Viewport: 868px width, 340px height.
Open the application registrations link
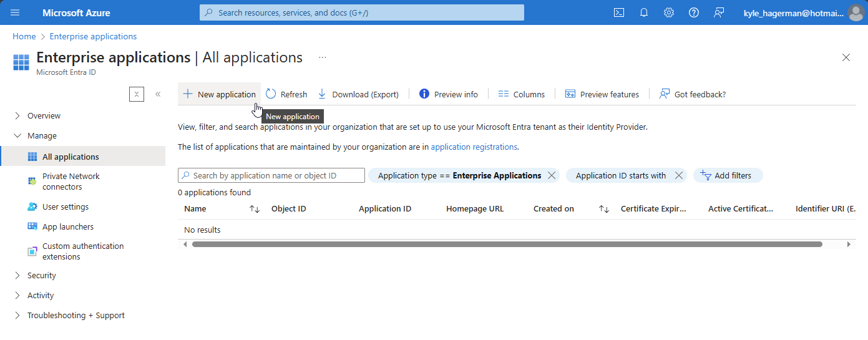[474, 147]
